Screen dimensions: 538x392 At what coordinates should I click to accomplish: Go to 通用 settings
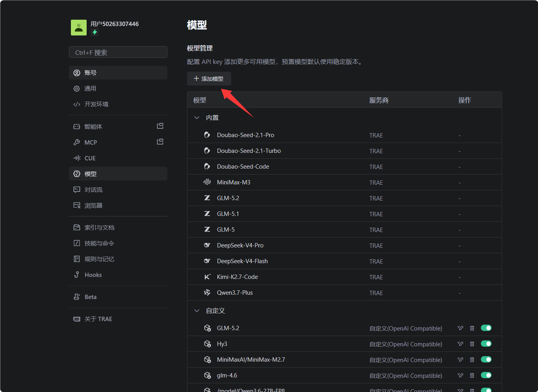pyautogui.click(x=118, y=89)
